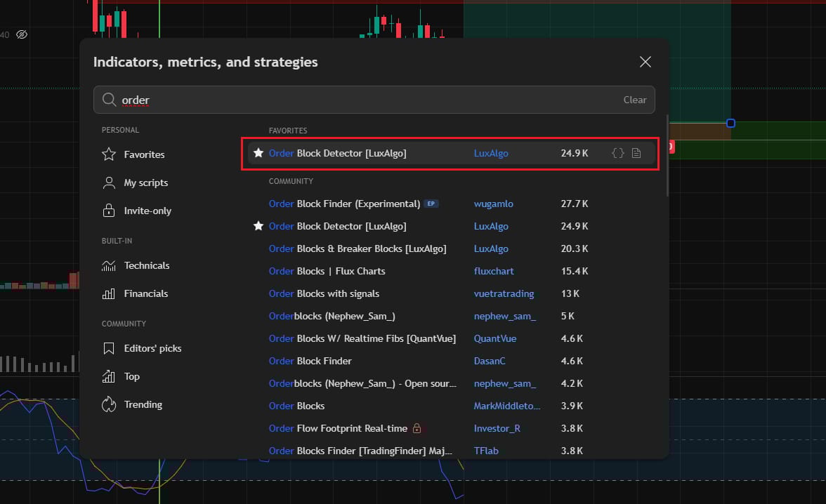
Task: Show Top community scripts
Action: [131, 376]
